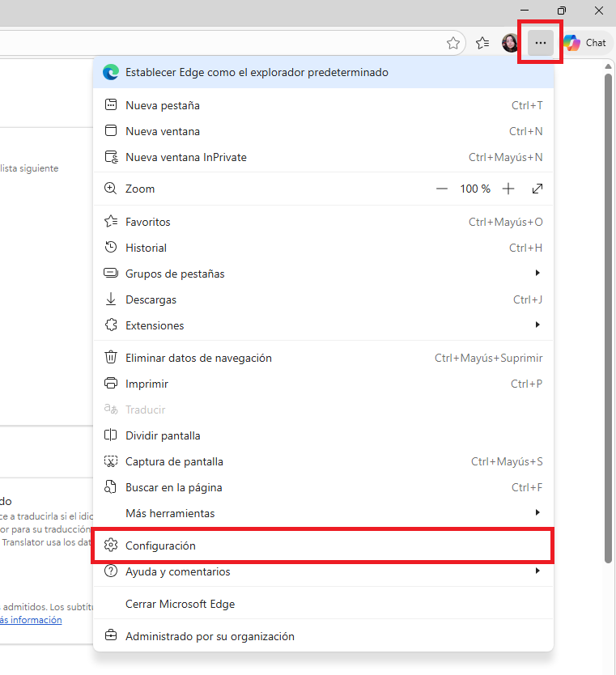The height and width of the screenshot is (675, 616).
Task: Click the Edge logo in the banner
Action: click(x=111, y=72)
